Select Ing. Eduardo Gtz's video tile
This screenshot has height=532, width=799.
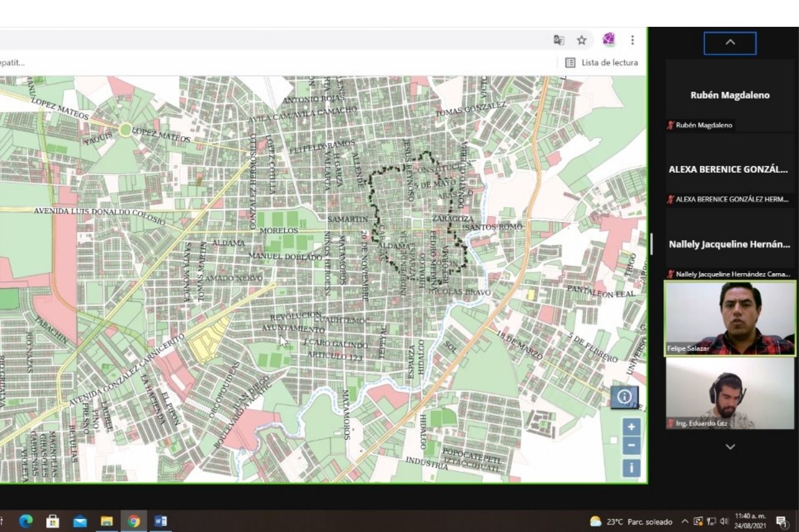point(730,394)
